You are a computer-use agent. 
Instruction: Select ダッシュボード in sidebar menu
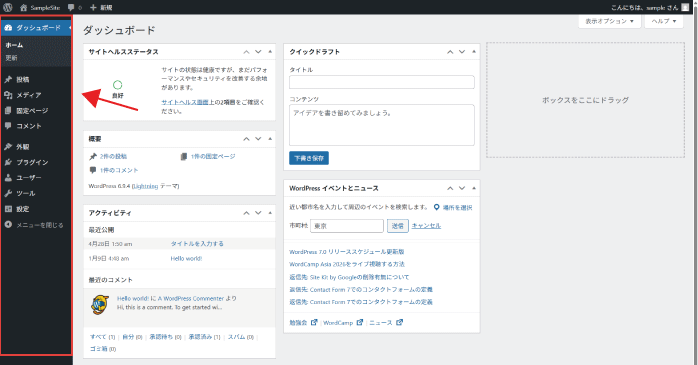[36, 28]
